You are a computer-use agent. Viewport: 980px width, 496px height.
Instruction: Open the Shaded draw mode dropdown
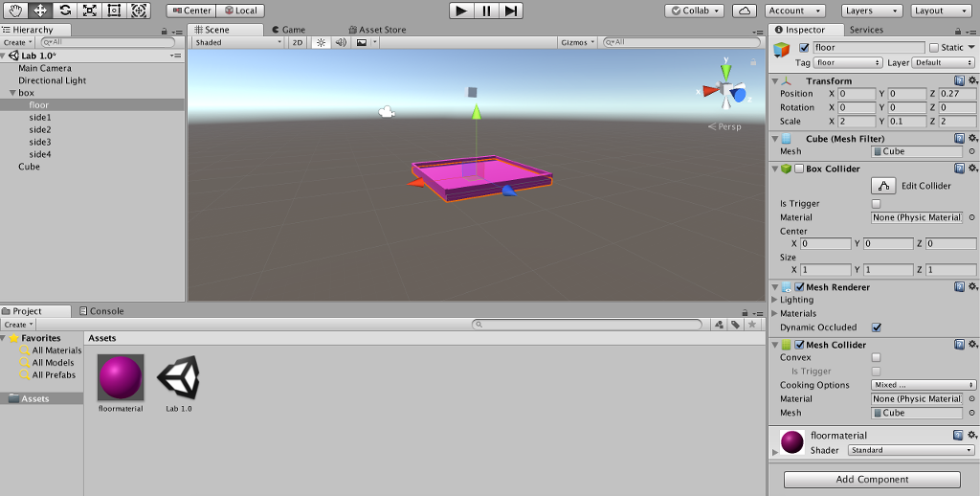[237, 42]
